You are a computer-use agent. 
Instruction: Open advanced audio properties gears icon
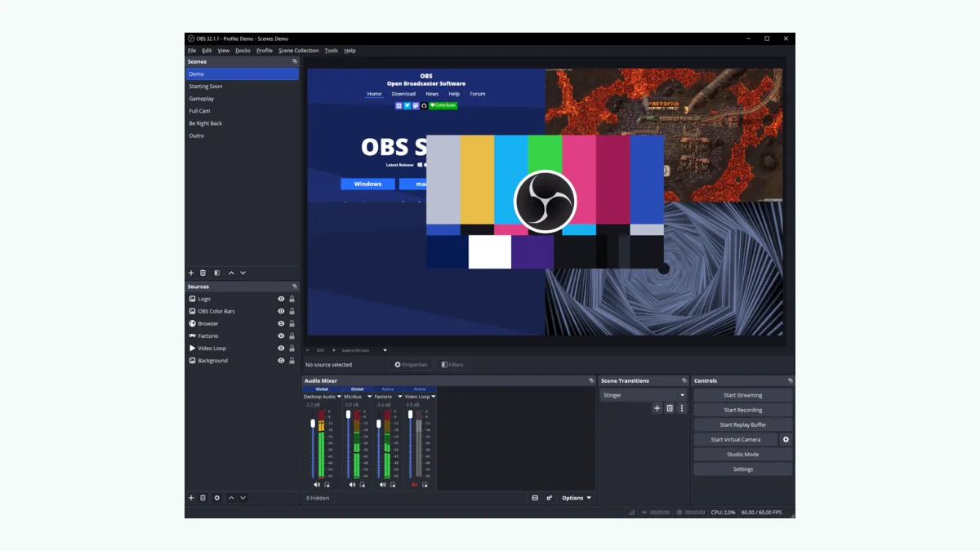point(550,498)
